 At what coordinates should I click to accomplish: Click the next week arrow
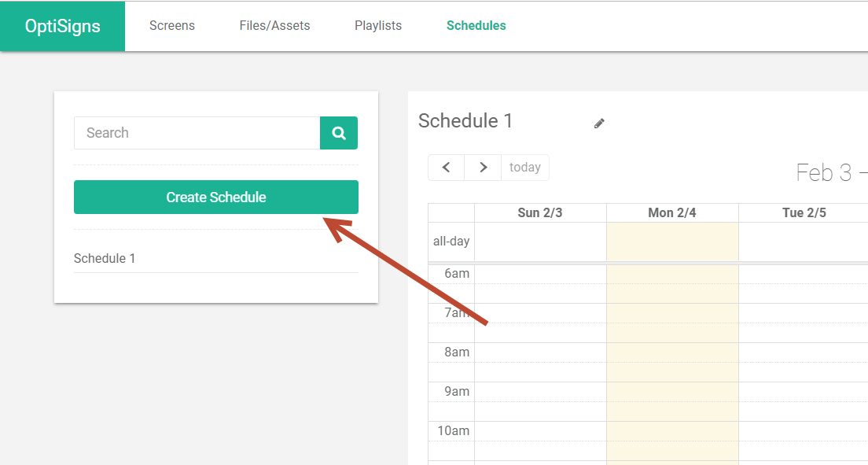click(x=482, y=167)
